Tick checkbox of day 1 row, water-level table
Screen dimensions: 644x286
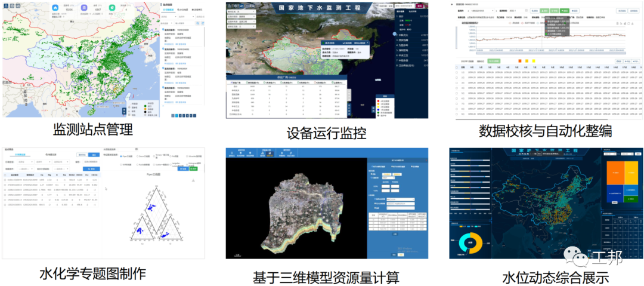[x=457, y=72]
